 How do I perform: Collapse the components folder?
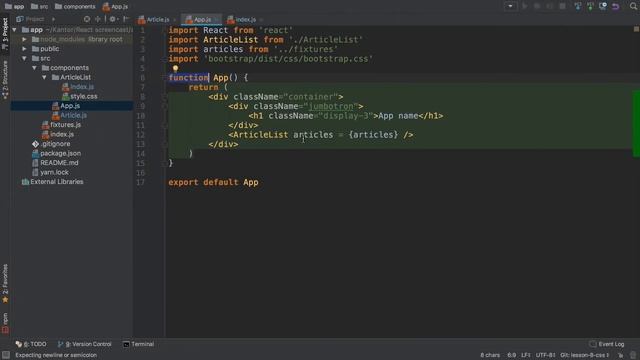(x=35, y=68)
